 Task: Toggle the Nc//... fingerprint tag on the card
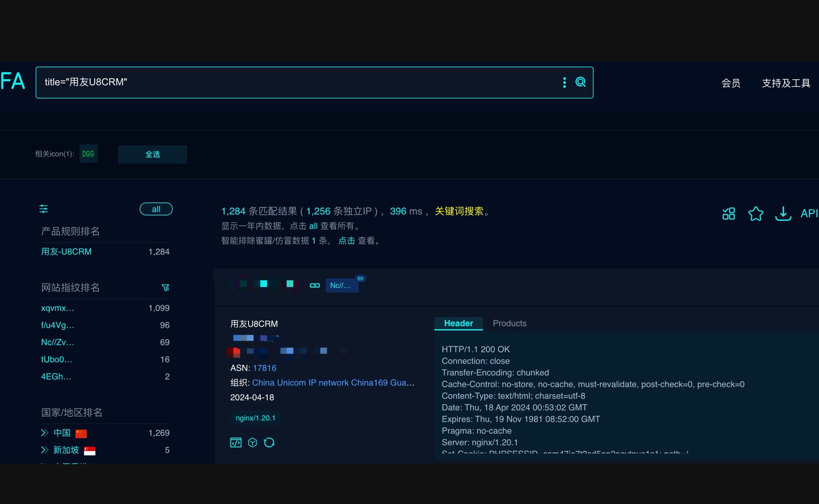pos(342,285)
